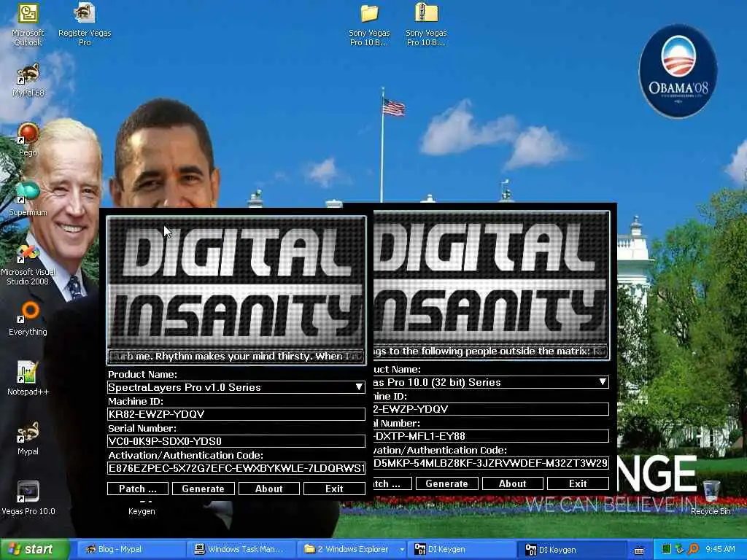Image resolution: width=747 pixels, height=560 pixels.
Task: Select the MyPal 68 desktop shortcut
Action: [x=28, y=80]
